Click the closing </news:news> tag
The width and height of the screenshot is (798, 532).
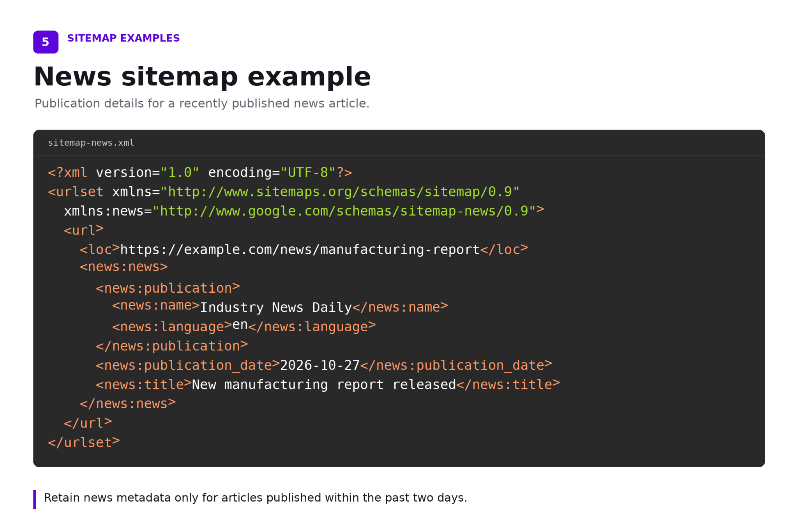tap(128, 404)
